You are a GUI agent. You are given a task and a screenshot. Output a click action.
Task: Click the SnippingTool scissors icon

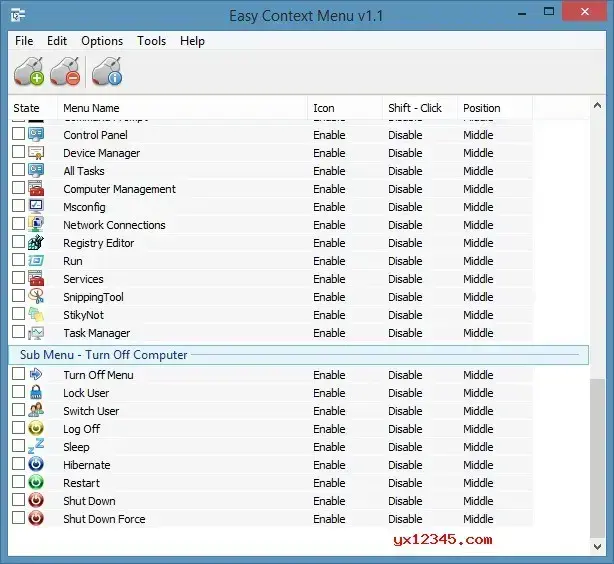[36, 296]
